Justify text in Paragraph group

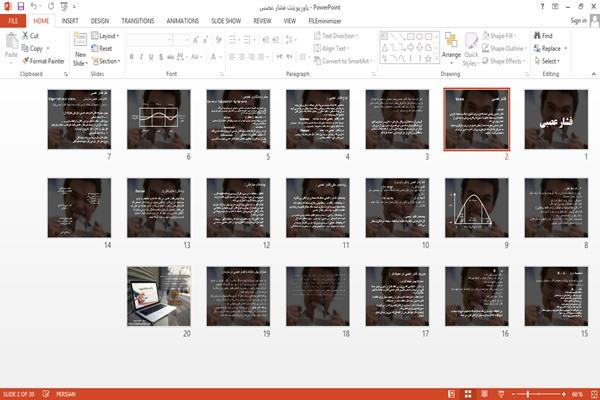[x=261, y=57]
